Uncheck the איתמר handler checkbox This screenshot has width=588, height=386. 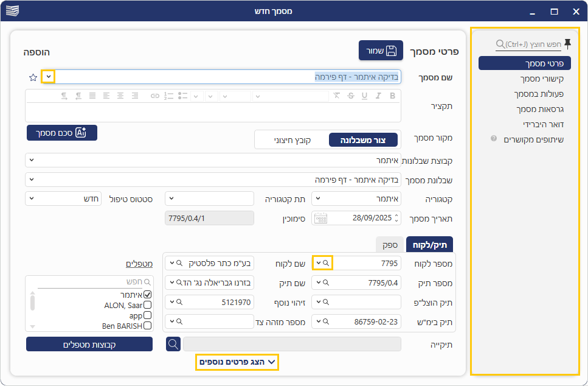pyautogui.click(x=147, y=295)
